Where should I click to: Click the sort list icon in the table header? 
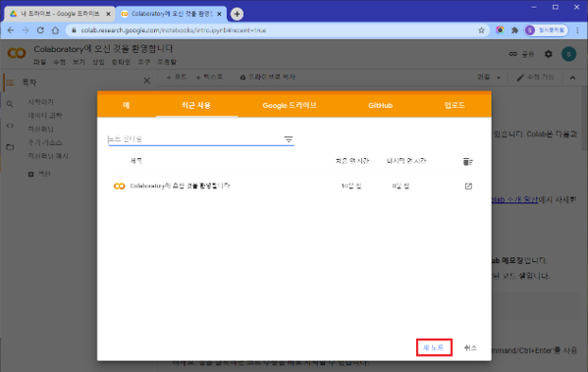467,162
